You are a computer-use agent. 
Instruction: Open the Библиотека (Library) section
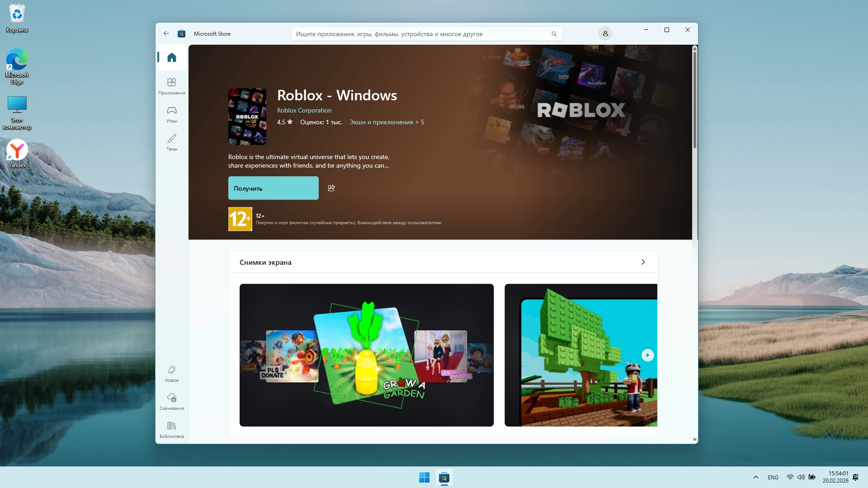[172, 429]
